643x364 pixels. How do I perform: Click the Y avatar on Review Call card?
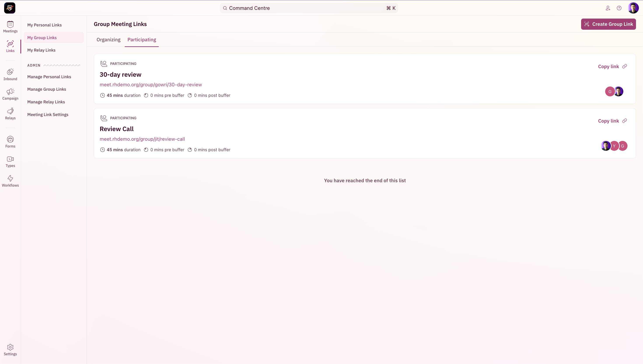[x=614, y=146]
